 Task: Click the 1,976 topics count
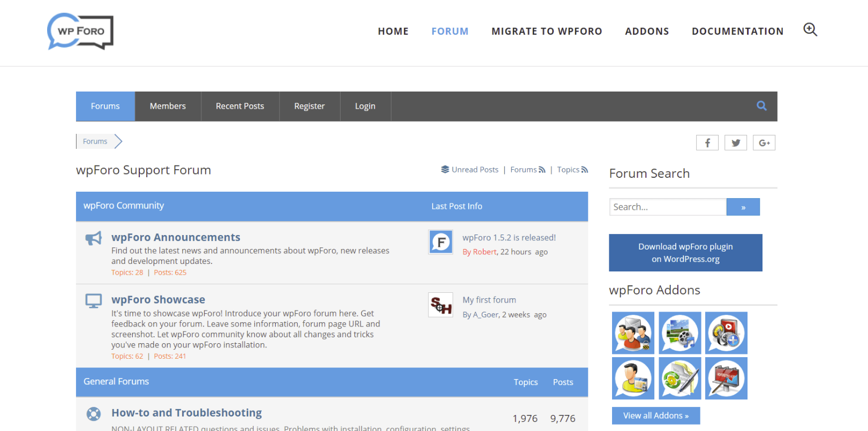pos(525,419)
